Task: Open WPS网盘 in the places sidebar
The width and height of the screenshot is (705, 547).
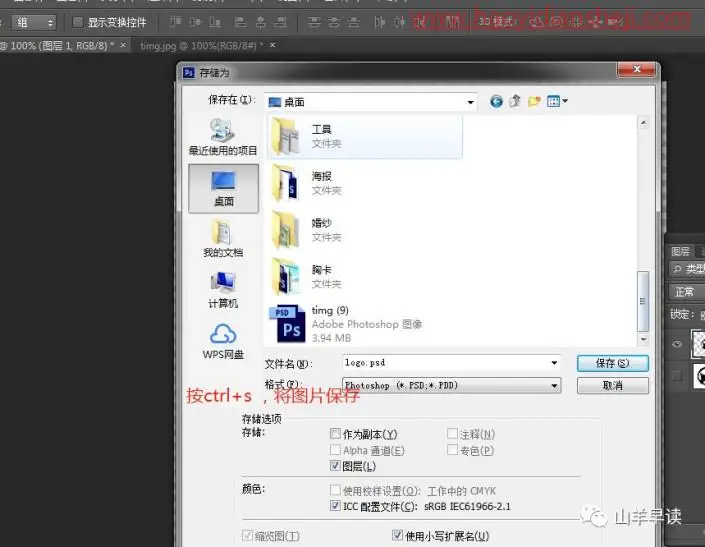Action: pos(223,342)
